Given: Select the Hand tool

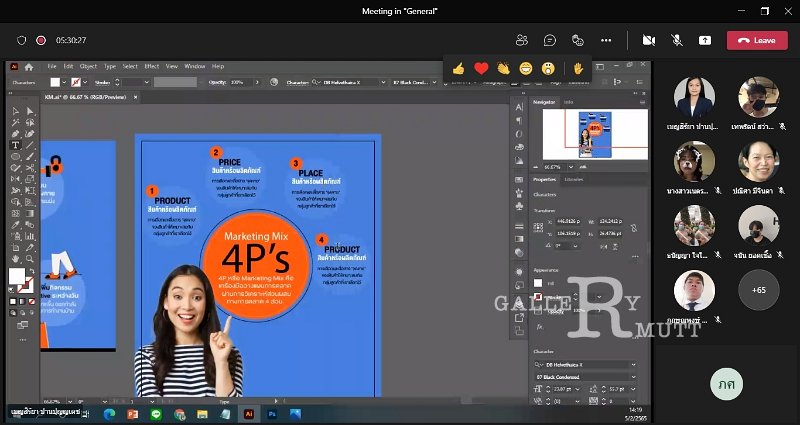Looking at the screenshot, I should (15, 259).
